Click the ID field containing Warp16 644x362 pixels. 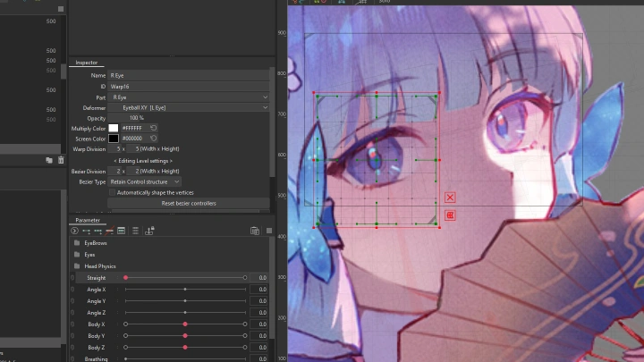pos(189,87)
